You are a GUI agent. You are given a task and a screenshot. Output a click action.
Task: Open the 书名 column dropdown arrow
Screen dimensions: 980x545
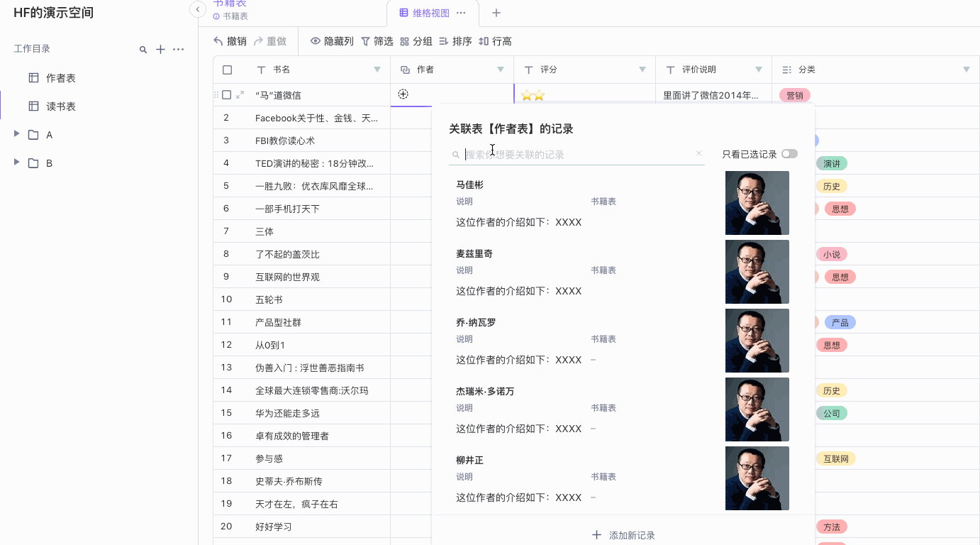tap(377, 70)
